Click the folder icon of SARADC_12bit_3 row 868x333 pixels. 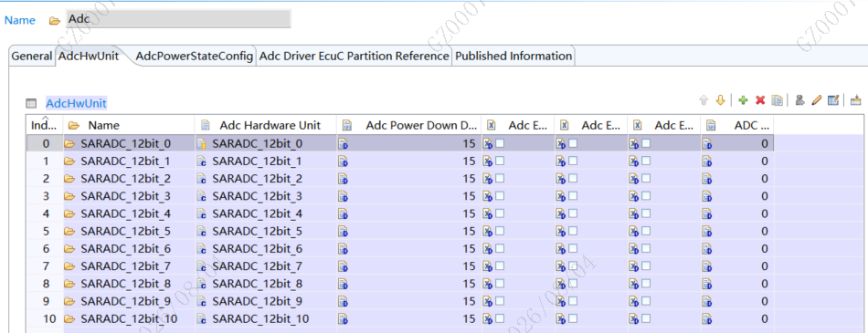(x=69, y=196)
